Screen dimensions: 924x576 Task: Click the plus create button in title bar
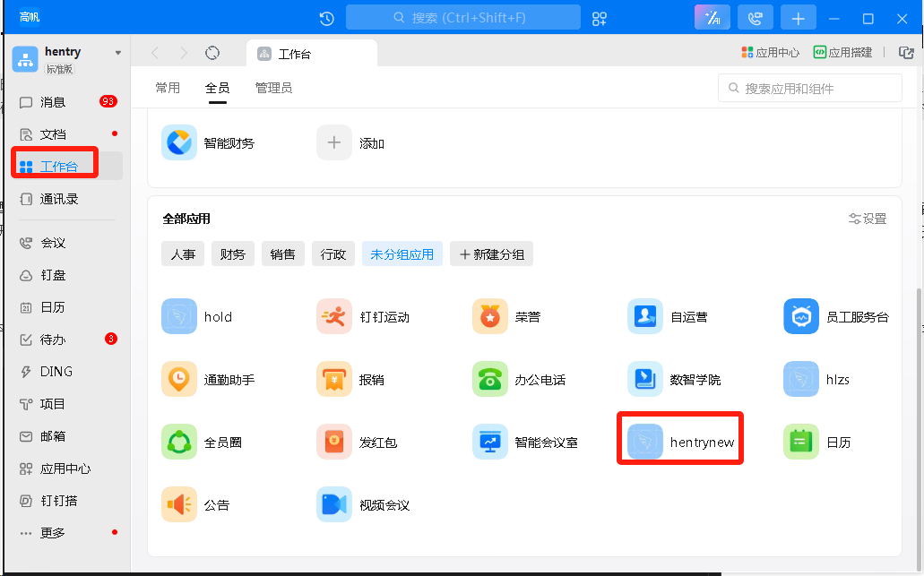coord(799,18)
